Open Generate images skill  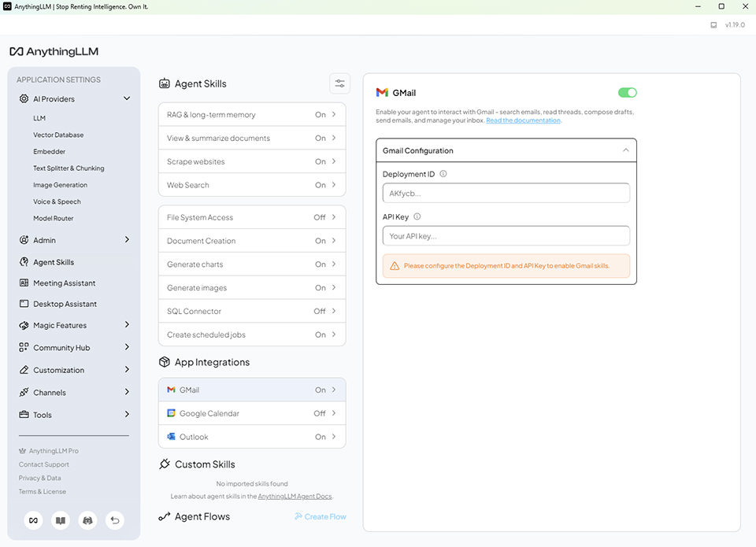tap(252, 288)
